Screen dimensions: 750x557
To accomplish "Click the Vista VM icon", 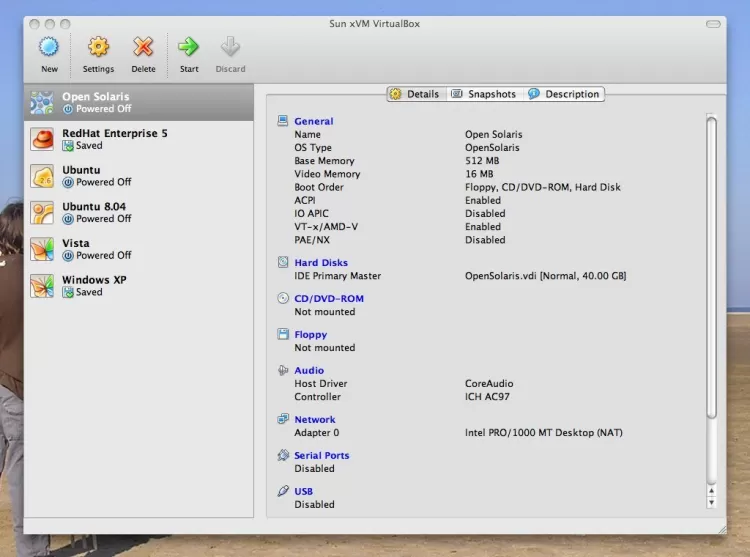I will 42,249.
